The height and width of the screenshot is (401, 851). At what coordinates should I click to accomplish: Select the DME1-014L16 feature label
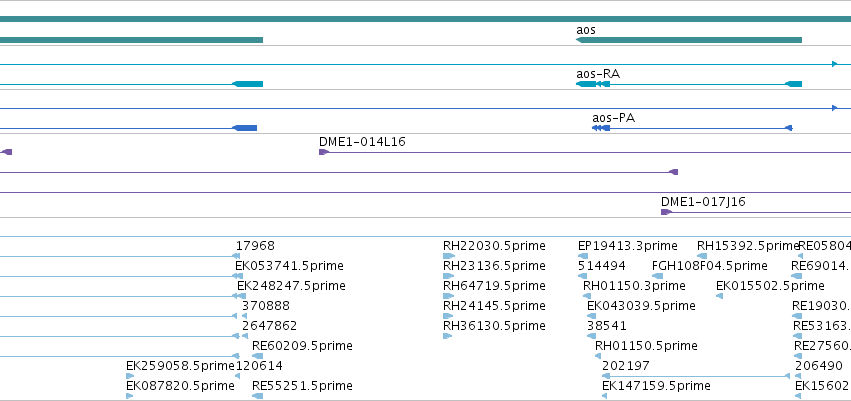coord(362,142)
